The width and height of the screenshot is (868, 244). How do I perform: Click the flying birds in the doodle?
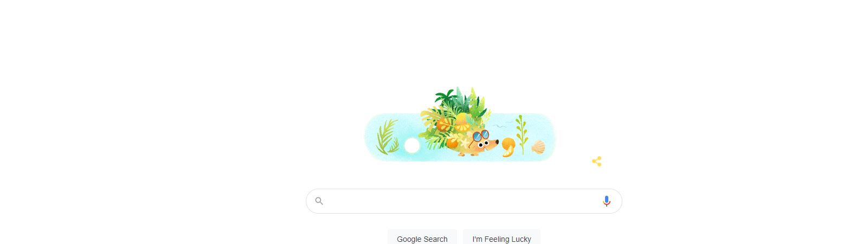[503, 125]
